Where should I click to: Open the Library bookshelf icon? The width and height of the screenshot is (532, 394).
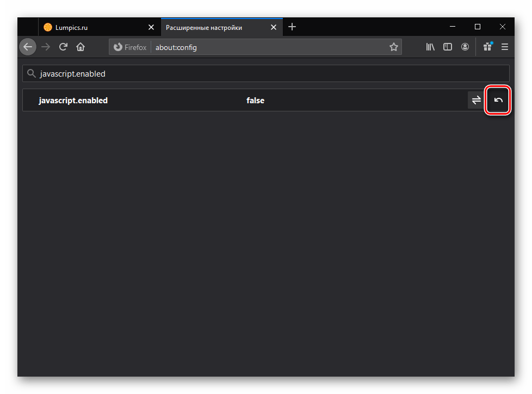(430, 47)
